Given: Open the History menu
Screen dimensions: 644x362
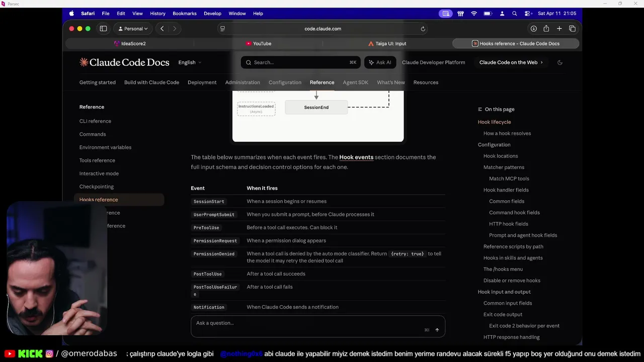Looking at the screenshot, I should [157, 14].
